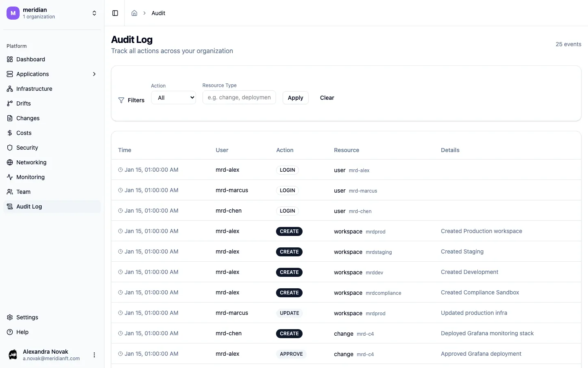Open the Costs dollar icon

pos(9,133)
